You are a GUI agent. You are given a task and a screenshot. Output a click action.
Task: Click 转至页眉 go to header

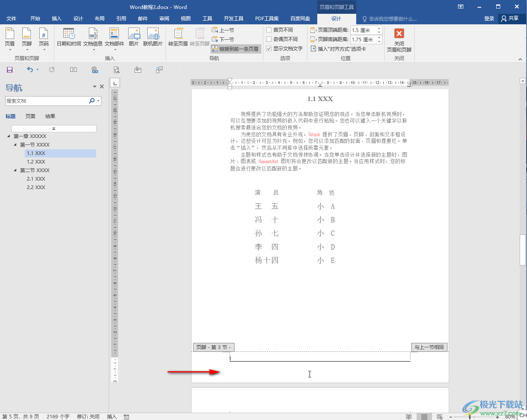click(x=178, y=37)
